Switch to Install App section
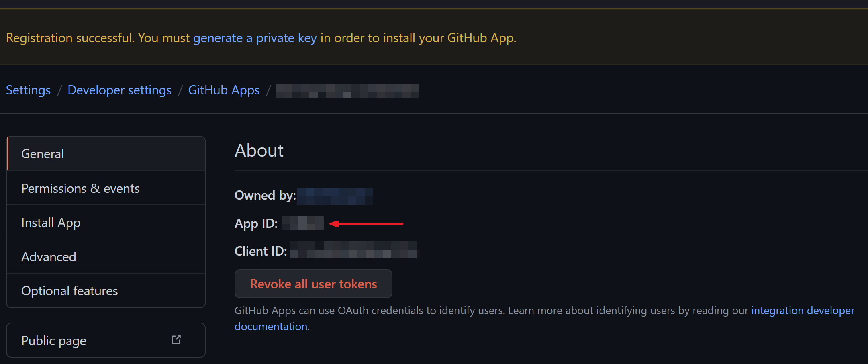 point(106,222)
